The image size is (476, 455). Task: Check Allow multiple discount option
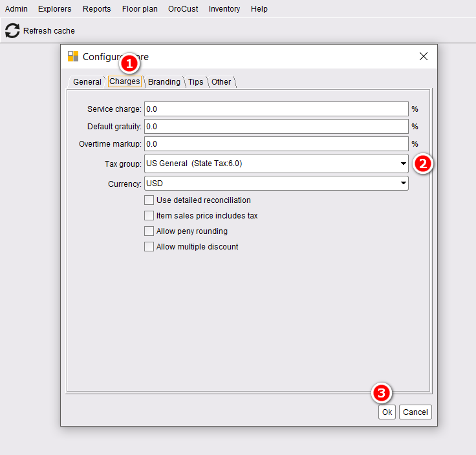pyautogui.click(x=149, y=247)
